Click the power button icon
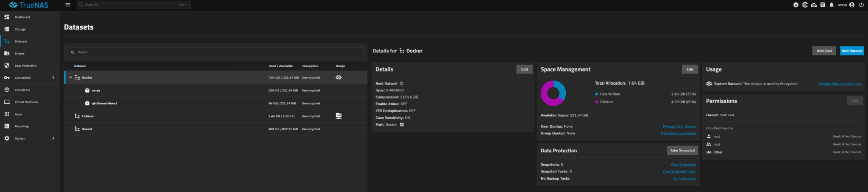868x192 pixels. click(x=861, y=5)
